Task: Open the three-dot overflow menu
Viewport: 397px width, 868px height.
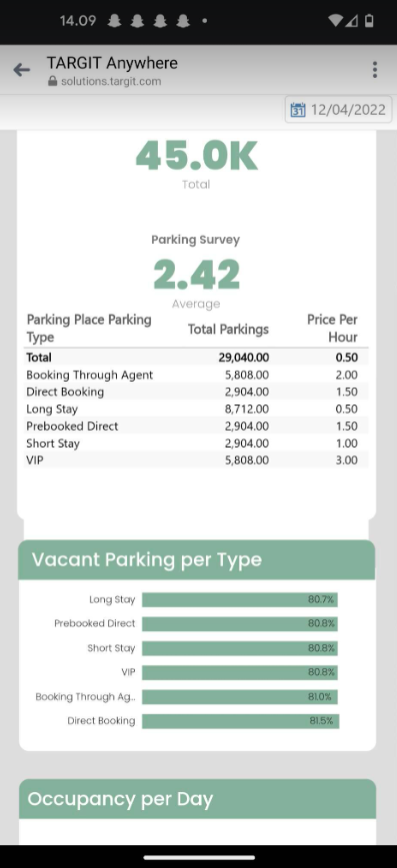Action: (x=375, y=70)
